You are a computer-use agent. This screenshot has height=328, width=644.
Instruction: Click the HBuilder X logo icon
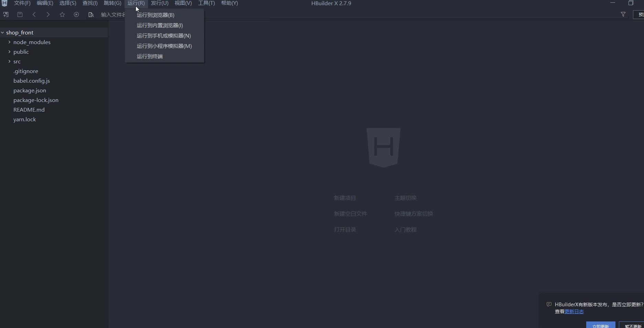point(4,3)
